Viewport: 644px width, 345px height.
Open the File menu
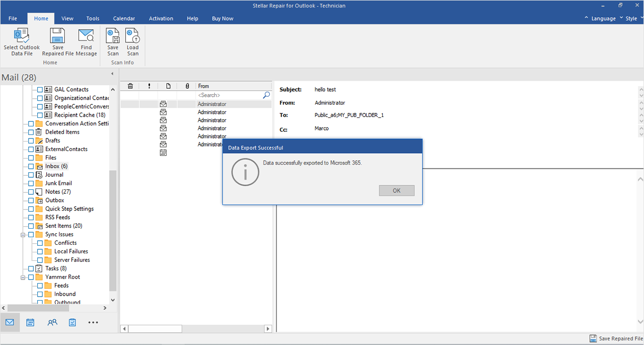pyautogui.click(x=13, y=19)
